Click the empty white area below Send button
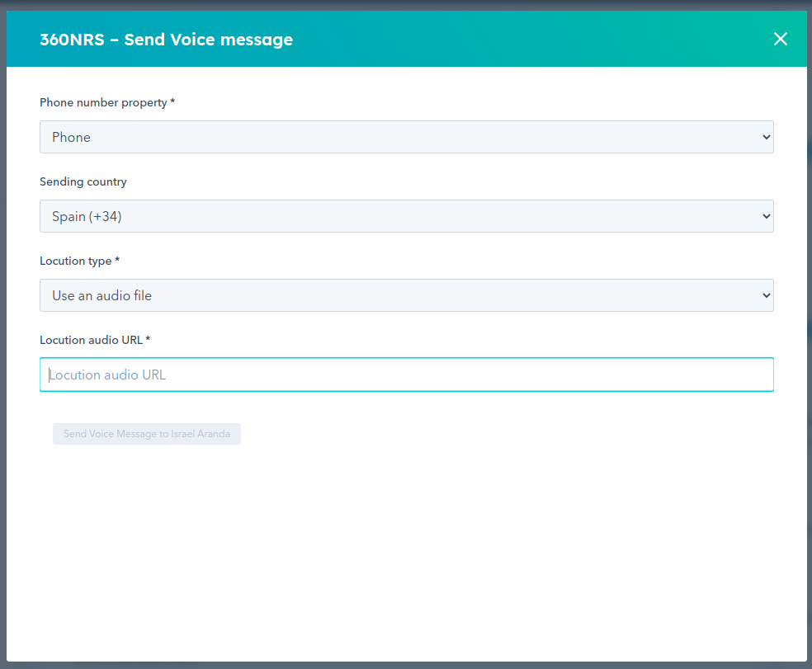 pos(406,553)
